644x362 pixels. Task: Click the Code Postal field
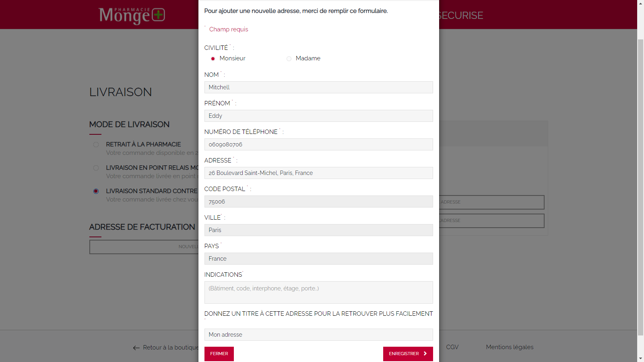[x=318, y=202]
